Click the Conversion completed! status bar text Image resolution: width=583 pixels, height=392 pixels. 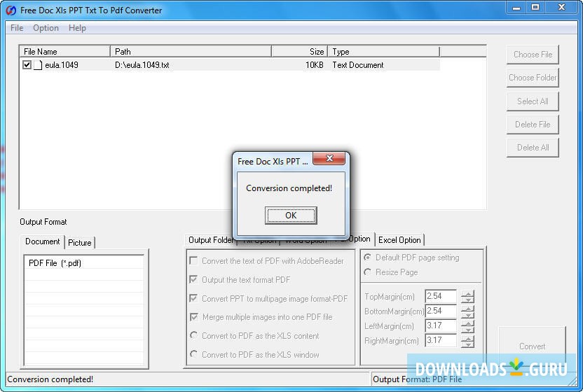[50, 379]
